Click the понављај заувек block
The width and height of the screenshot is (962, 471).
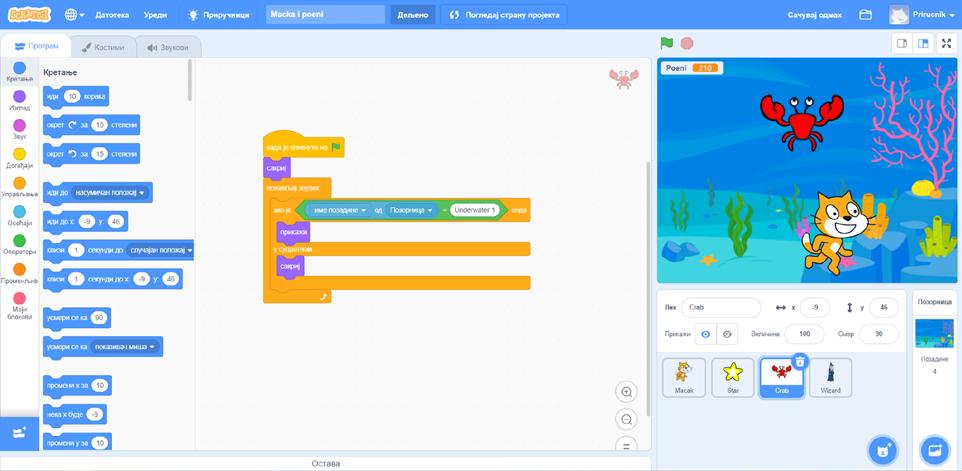point(297,187)
